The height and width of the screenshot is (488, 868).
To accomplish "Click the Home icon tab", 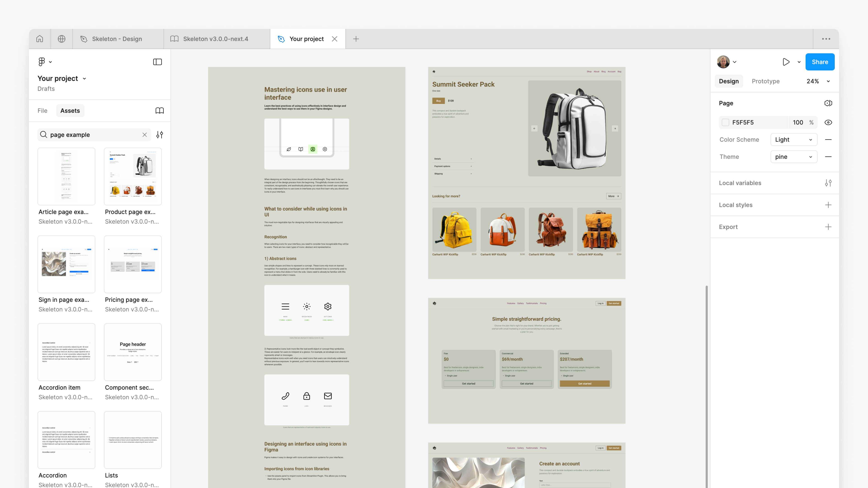I will 40,39.
